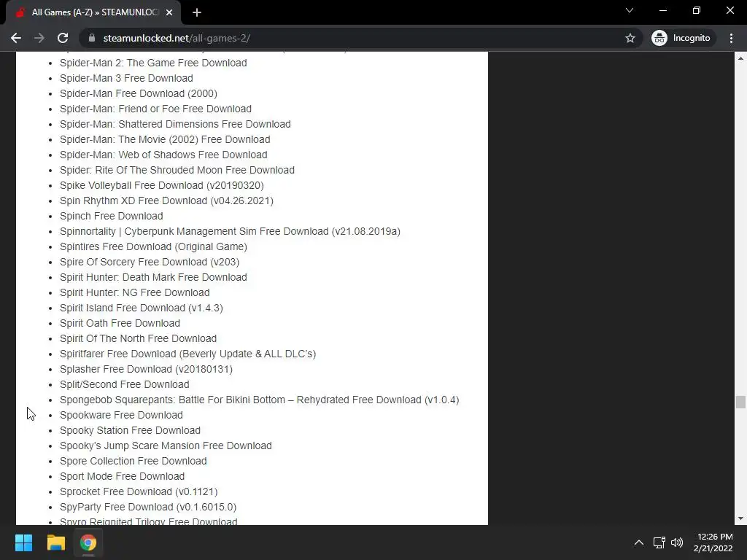Image resolution: width=747 pixels, height=560 pixels.
Task: Grab the vertical scrollbar thumb
Action: (x=740, y=402)
